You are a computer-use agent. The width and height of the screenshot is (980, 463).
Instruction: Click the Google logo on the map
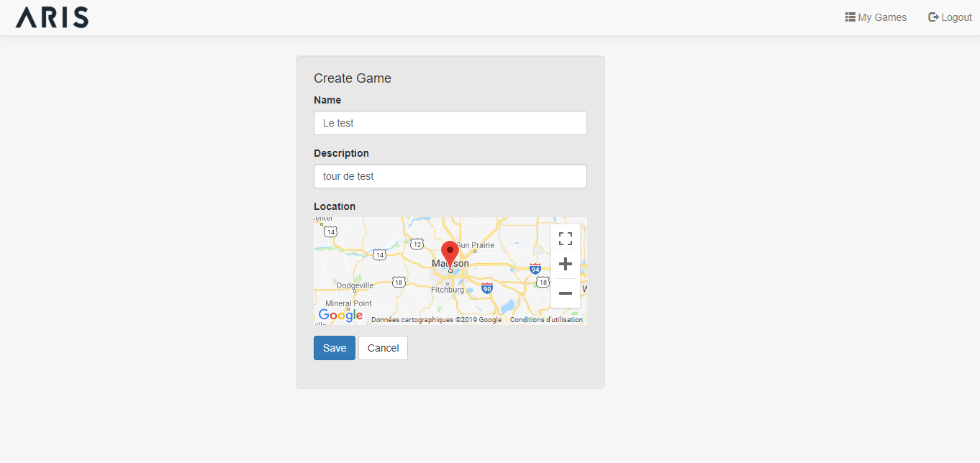pos(340,315)
